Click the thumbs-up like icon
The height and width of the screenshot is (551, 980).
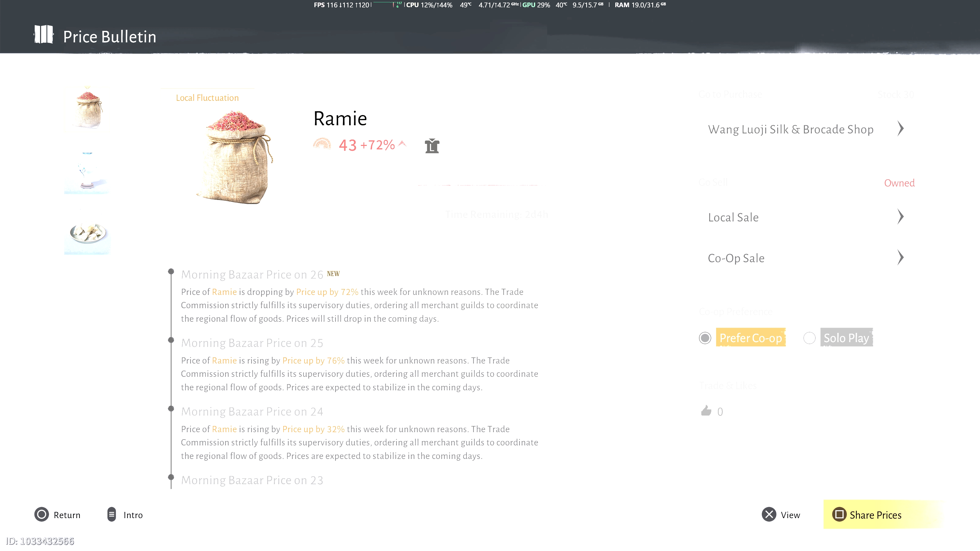[706, 411]
